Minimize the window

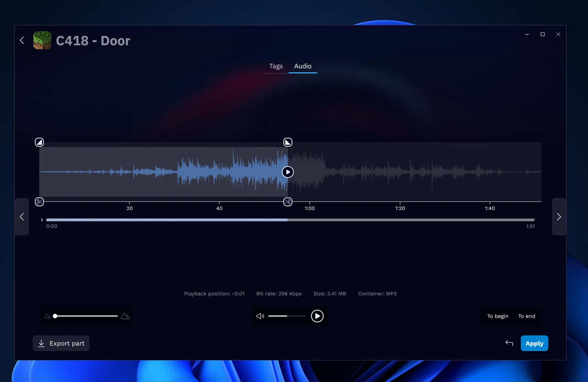pyautogui.click(x=527, y=34)
